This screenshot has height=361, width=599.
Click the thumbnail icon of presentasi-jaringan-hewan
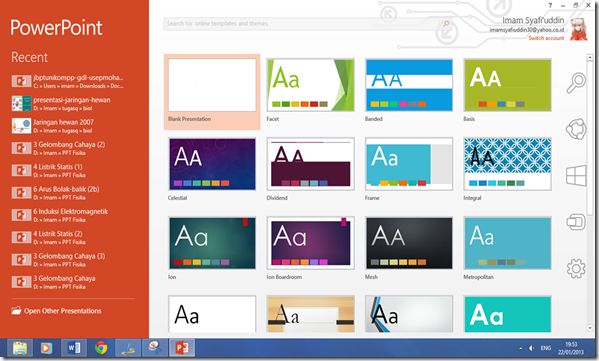pyautogui.click(x=21, y=104)
